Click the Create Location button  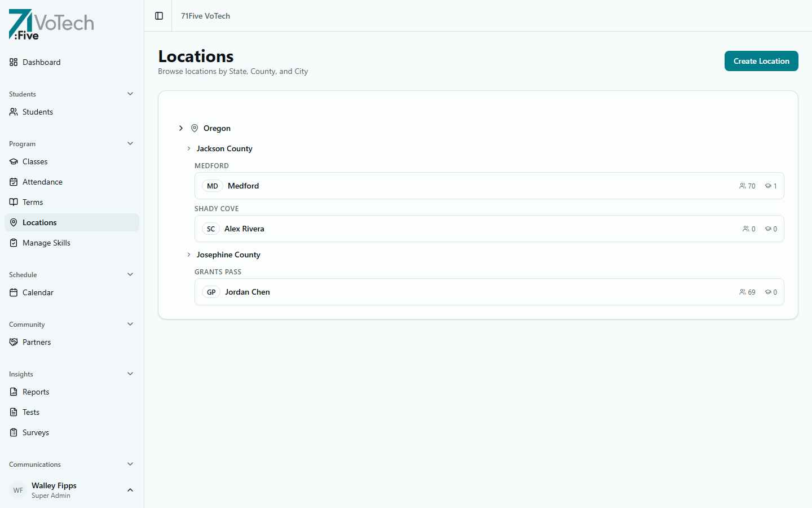pyautogui.click(x=761, y=61)
